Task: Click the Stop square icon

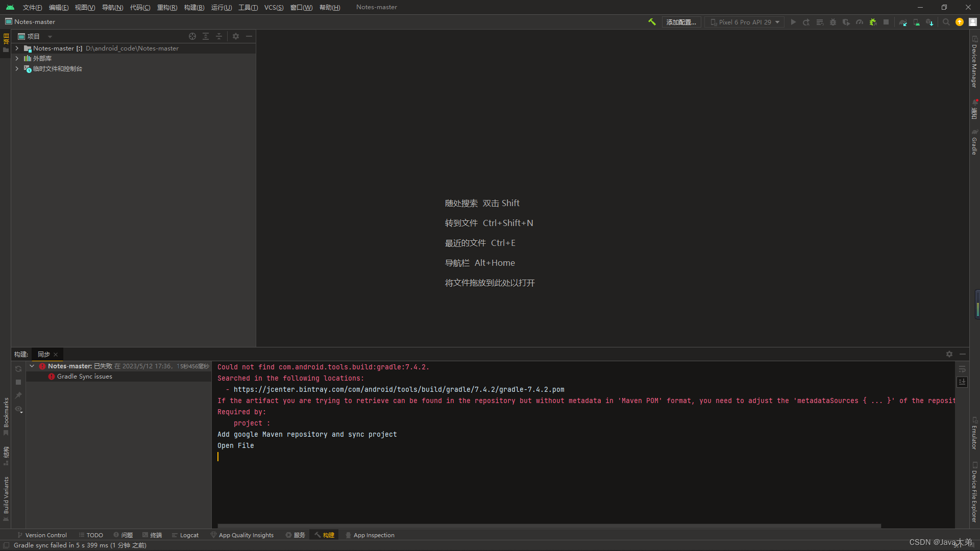Action: pos(886,22)
